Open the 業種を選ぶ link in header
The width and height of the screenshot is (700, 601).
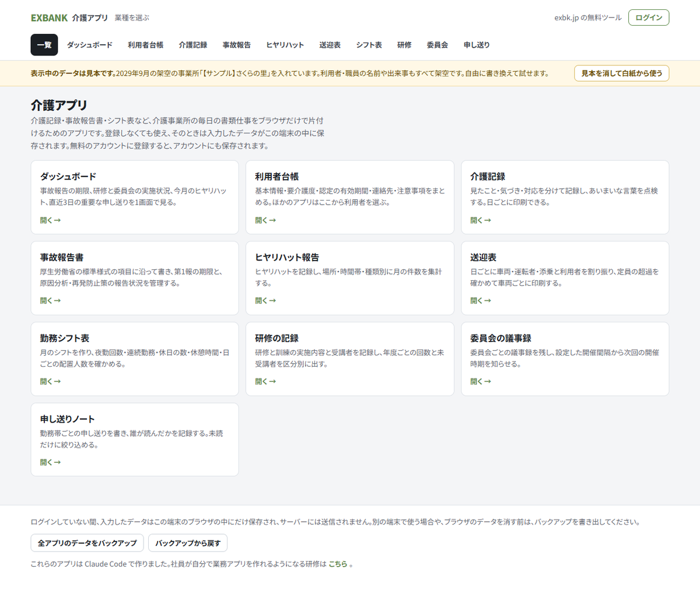[x=132, y=18]
